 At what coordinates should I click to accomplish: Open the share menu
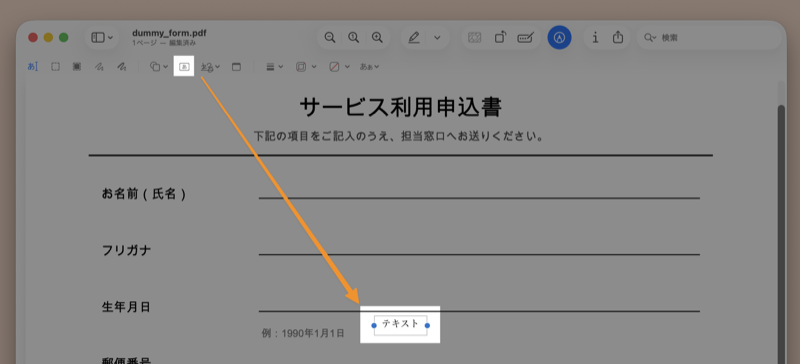(x=618, y=37)
